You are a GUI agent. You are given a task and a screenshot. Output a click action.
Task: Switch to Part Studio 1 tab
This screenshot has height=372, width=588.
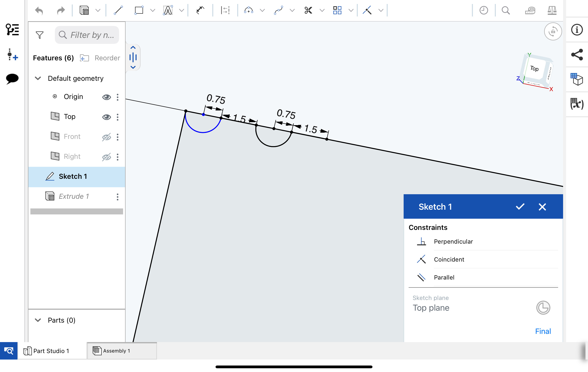click(51, 351)
